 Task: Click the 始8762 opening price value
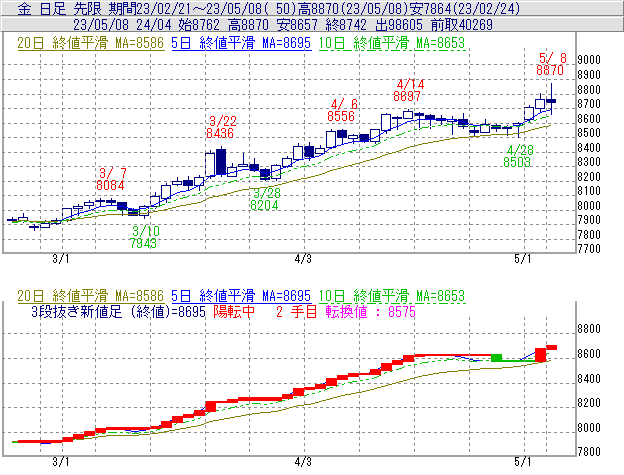199,25
